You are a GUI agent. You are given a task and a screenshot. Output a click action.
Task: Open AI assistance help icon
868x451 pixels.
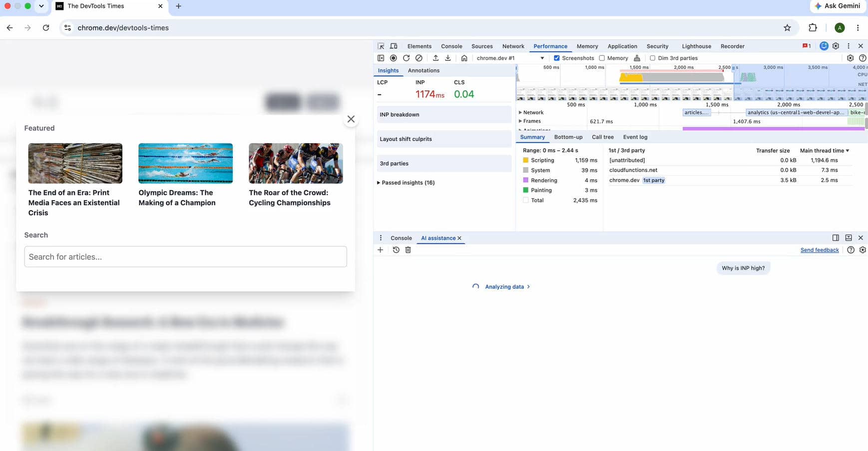pos(851,250)
